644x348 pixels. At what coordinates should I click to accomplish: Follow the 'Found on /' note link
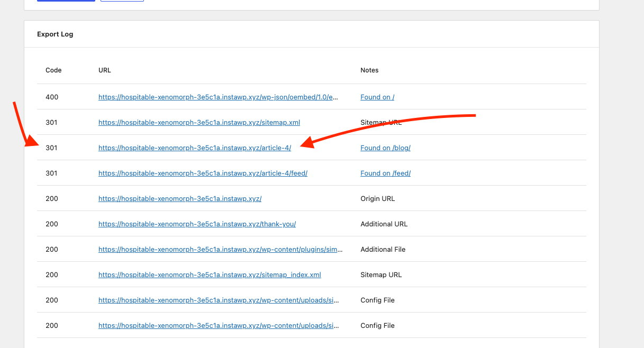[x=377, y=97]
